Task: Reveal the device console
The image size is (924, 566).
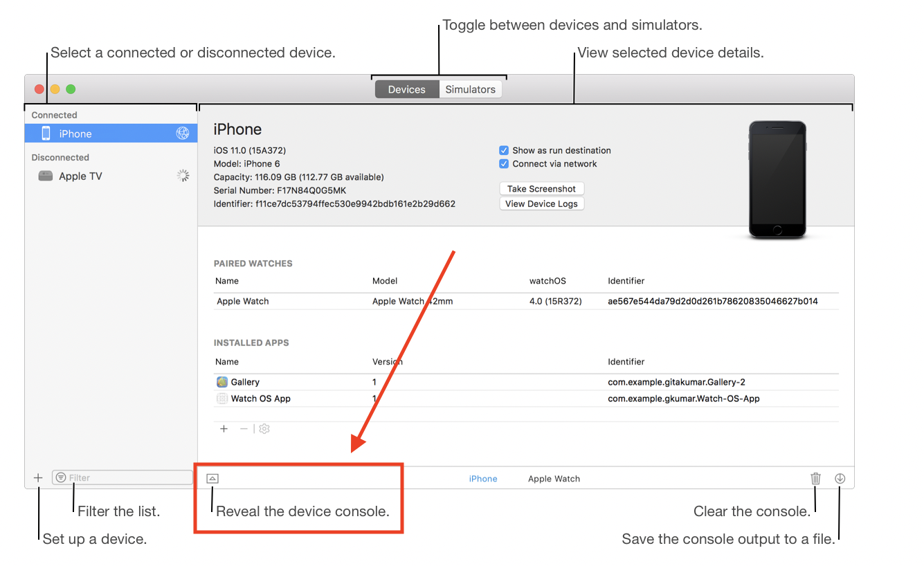Action: click(x=212, y=477)
